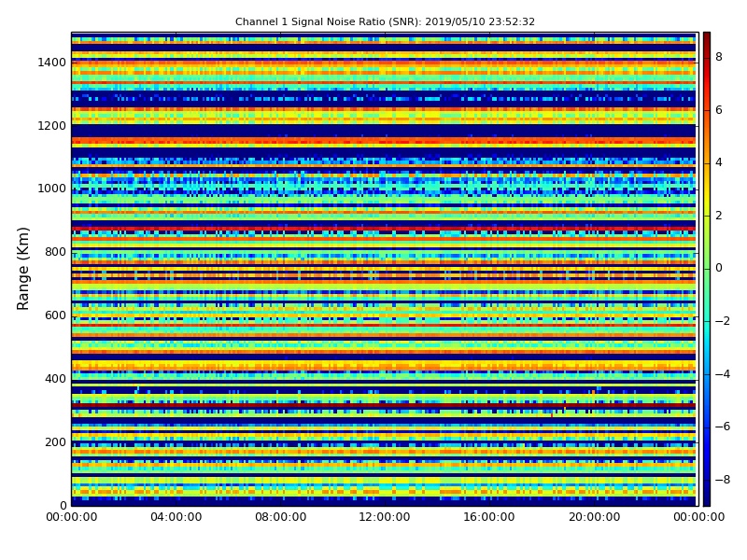
Task: Click the colorbar label 0
Action: click(x=719, y=268)
